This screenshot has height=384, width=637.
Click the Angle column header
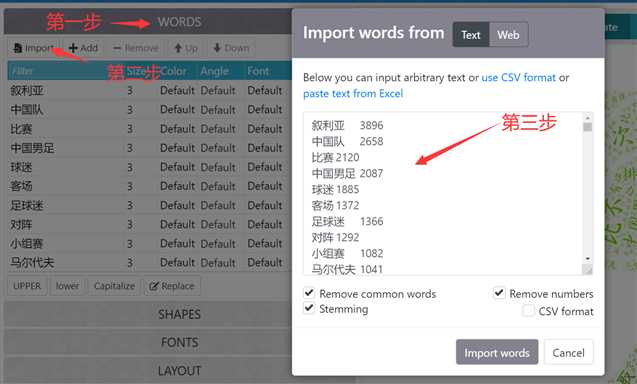click(x=214, y=71)
